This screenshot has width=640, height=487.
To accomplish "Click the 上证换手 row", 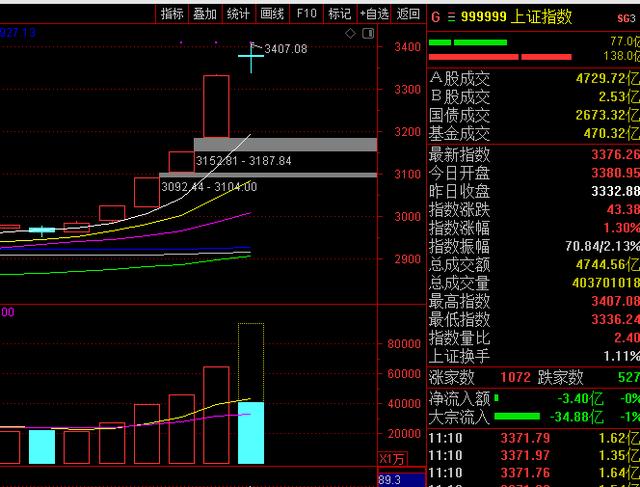I will (x=534, y=356).
